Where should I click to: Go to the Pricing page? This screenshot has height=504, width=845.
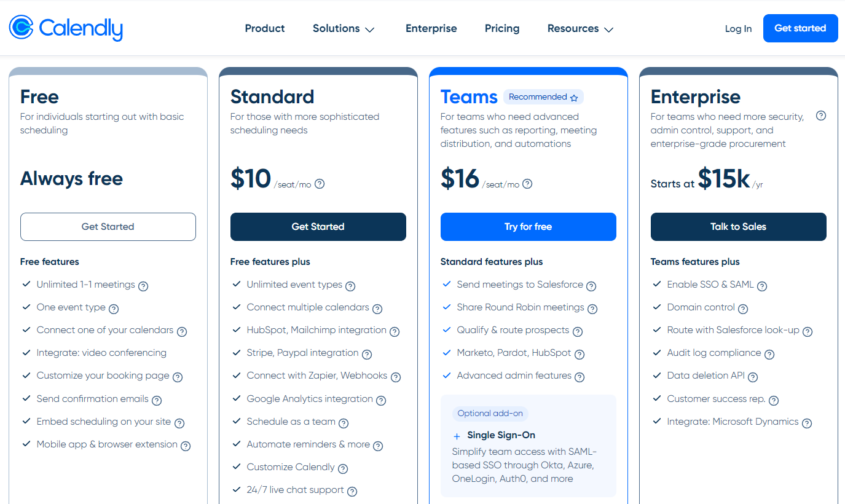point(502,28)
